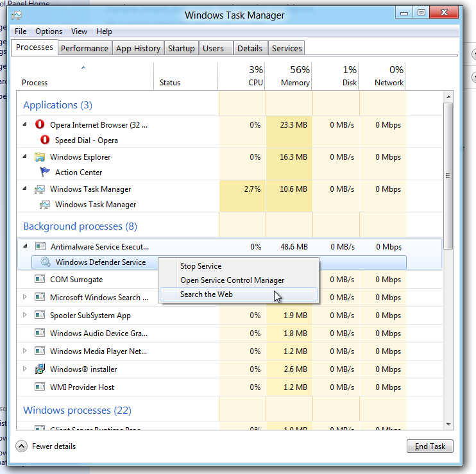476x474 pixels.
Task: Click the Windows Explorer folder icon
Action: point(40,157)
